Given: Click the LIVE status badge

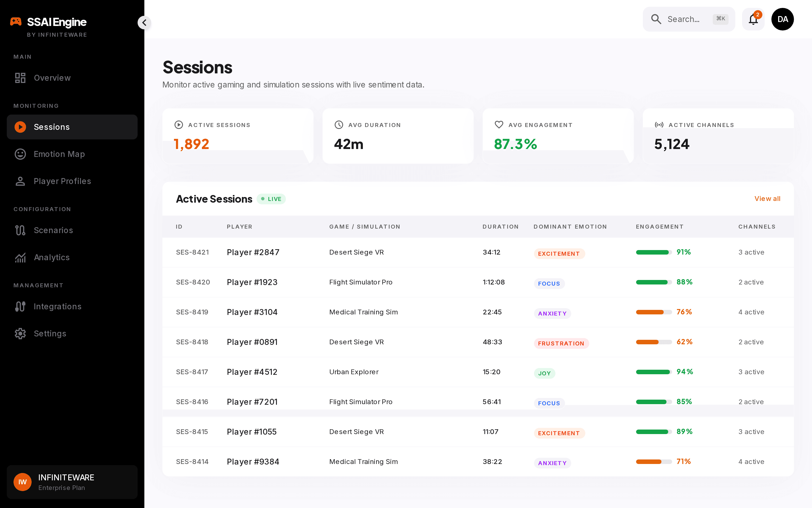Looking at the screenshot, I should pos(271,199).
